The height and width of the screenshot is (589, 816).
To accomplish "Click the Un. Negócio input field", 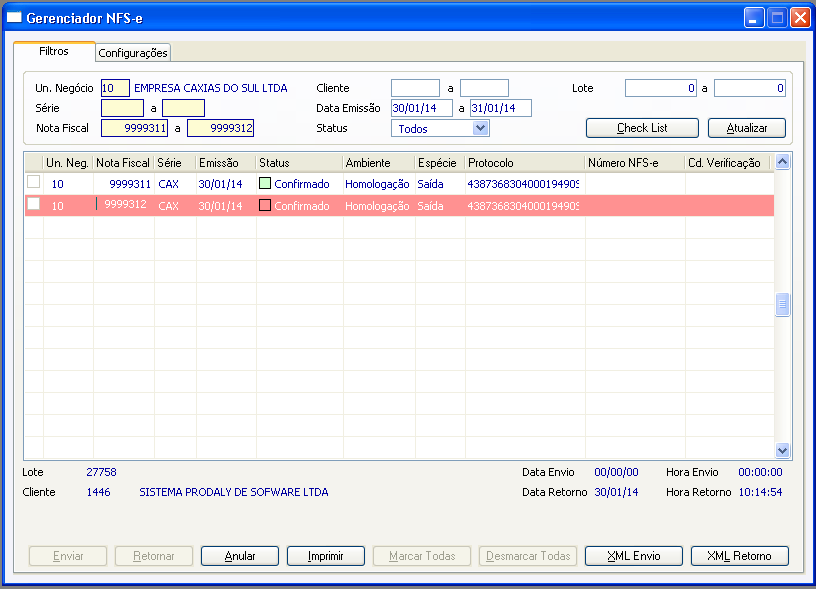I will tap(115, 88).
